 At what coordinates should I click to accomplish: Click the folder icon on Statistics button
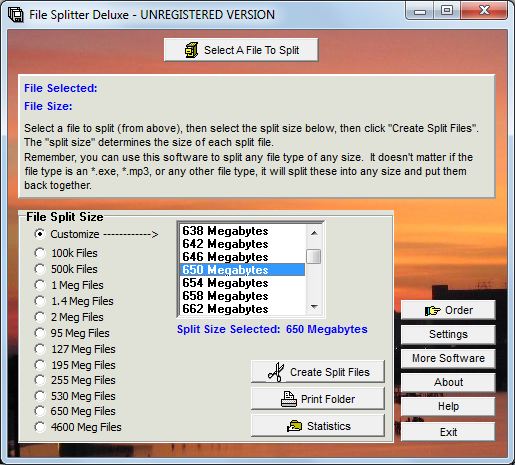(x=294, y=426)
